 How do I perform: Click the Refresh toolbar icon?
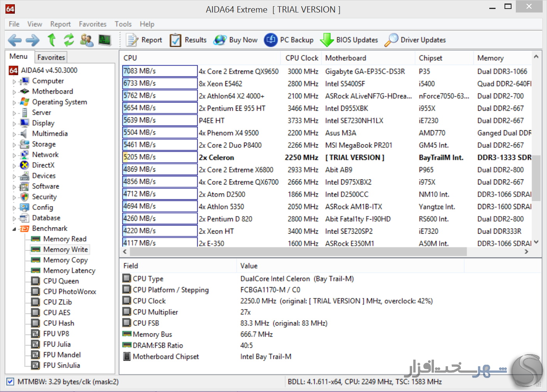(69, 40)
